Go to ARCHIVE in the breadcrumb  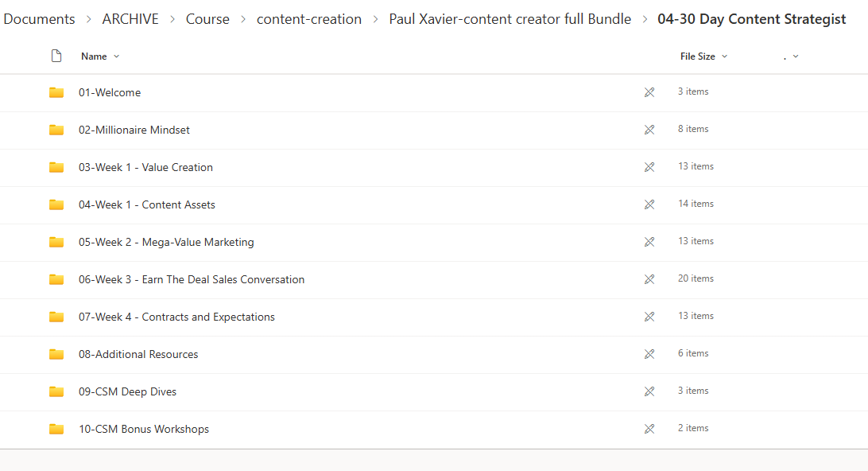click(130, 19)
